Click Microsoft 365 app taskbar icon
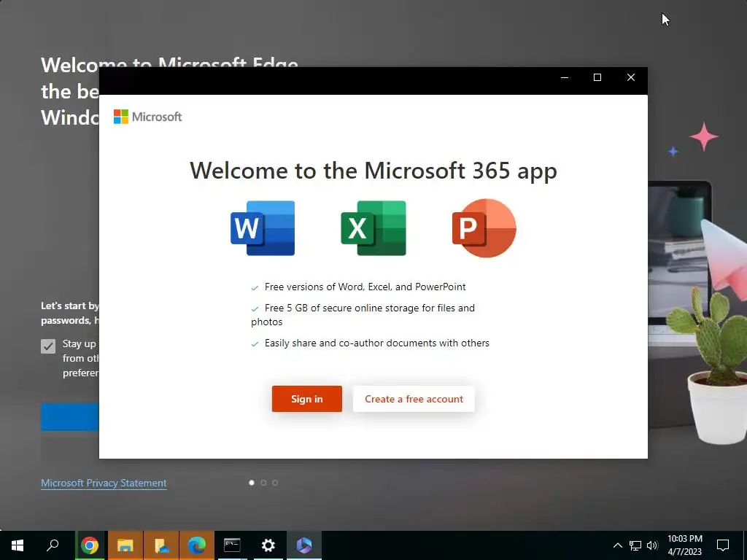Viewport: 747px width, 560px height. (x=304, y=545)
